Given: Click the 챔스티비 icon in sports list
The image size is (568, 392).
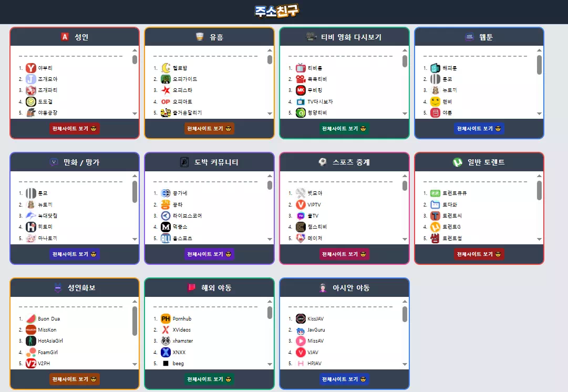Looking at the screenshot, I should 301,227.
